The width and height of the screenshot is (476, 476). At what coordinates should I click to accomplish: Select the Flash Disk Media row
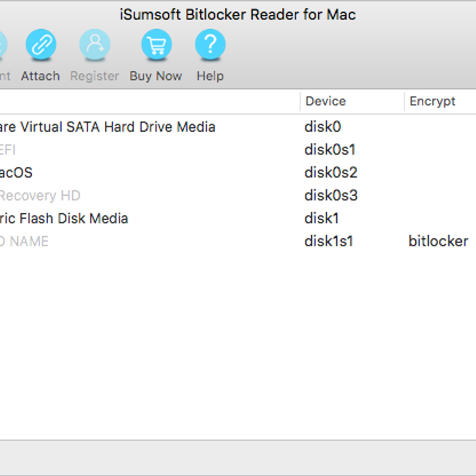pos(64,219)
